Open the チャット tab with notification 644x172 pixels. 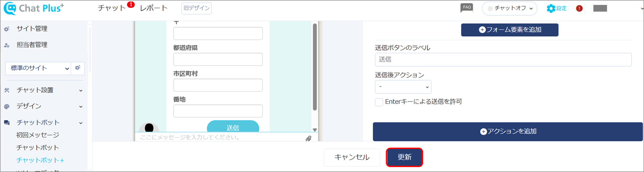(112, 8)
